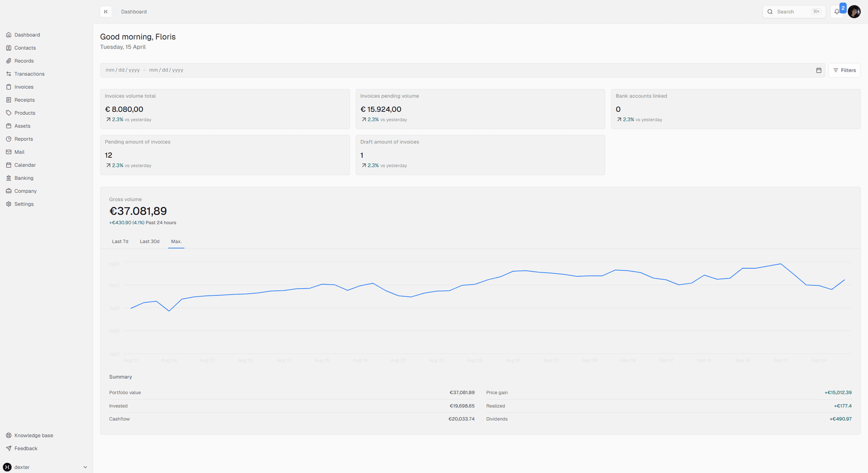Click the end date mm/dd/yyyy field

[x=166, y=70]
